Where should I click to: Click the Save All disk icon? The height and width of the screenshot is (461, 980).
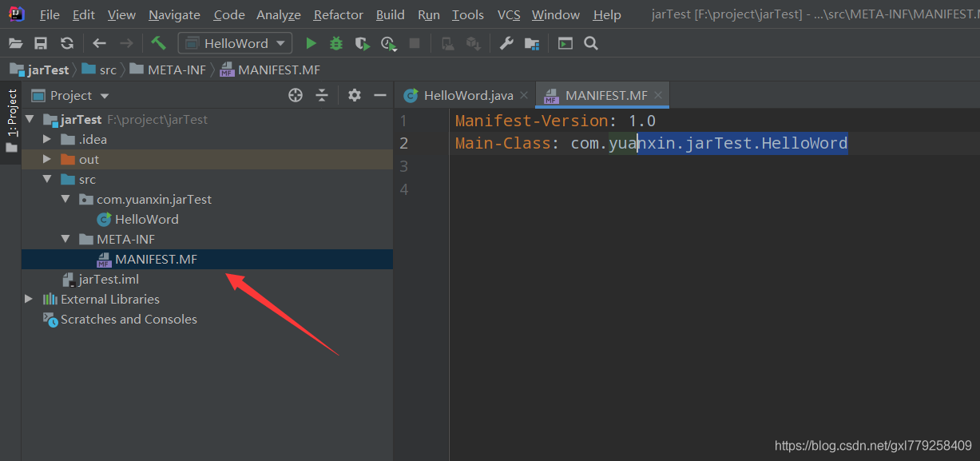pyautogui.click(x=41, y=44)
